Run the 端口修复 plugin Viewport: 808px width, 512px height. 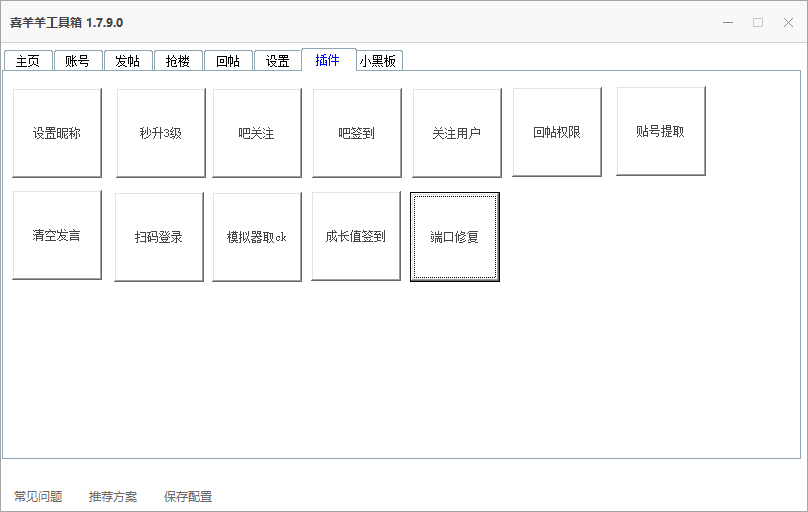pos(455,237)
